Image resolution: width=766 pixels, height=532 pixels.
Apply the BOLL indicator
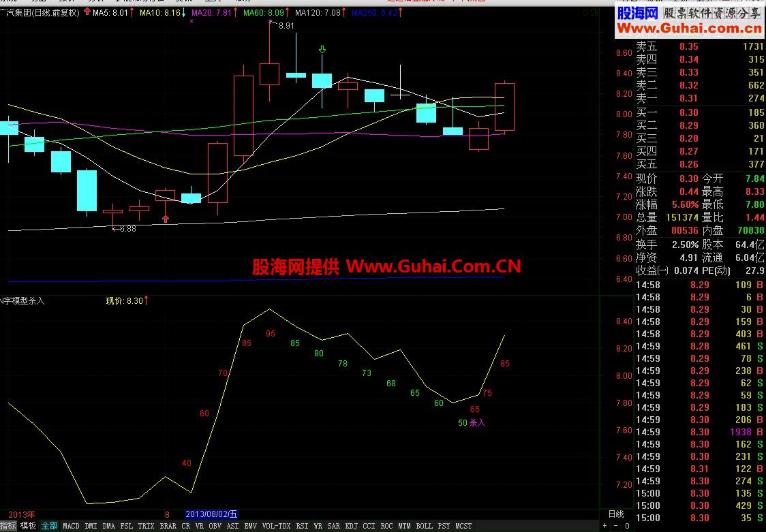tap(424, 526)
